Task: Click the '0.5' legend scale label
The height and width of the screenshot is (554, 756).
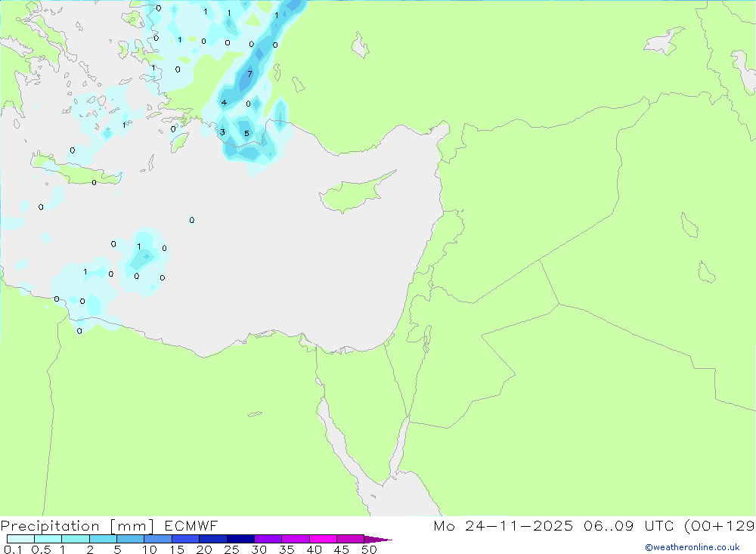Action: (41, 549)
